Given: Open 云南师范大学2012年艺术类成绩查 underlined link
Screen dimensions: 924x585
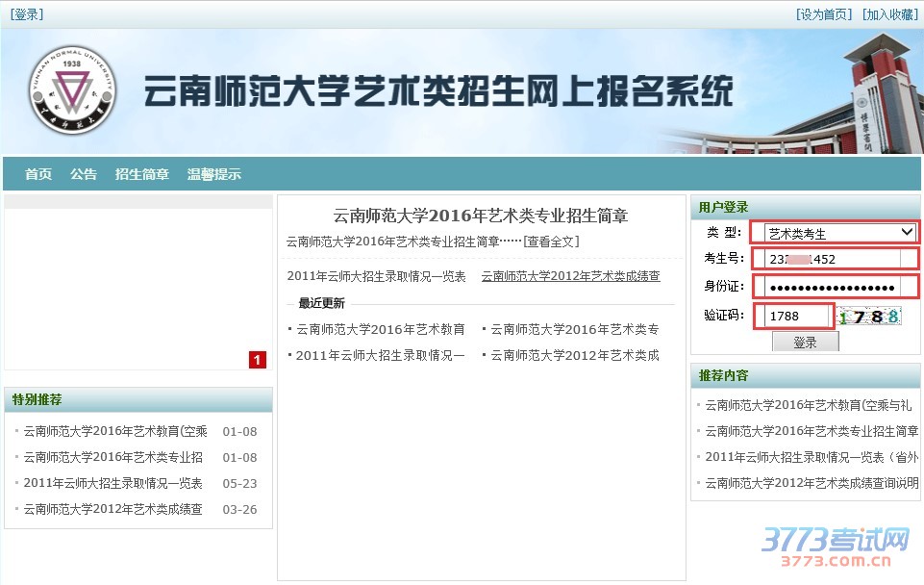Looking at the screenshot, I should click(x=570, y=276).
